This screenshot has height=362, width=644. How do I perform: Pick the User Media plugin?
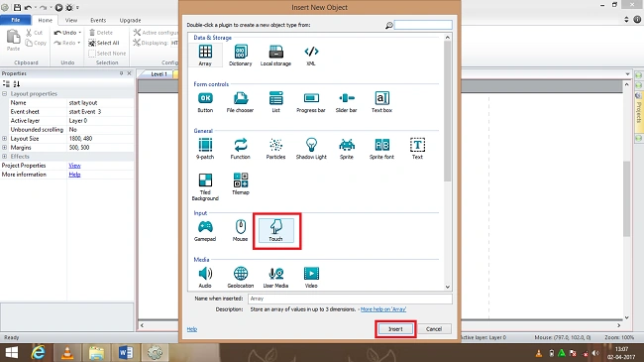(275, 278)
